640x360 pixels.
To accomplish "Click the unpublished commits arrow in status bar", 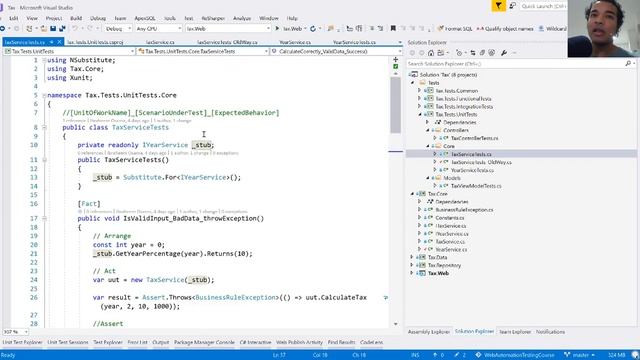I will pos(439,355).
